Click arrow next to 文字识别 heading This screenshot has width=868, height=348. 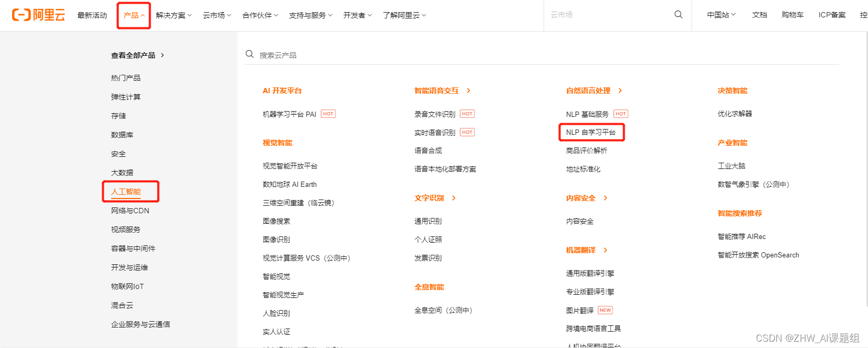click(x=453, y=198)
